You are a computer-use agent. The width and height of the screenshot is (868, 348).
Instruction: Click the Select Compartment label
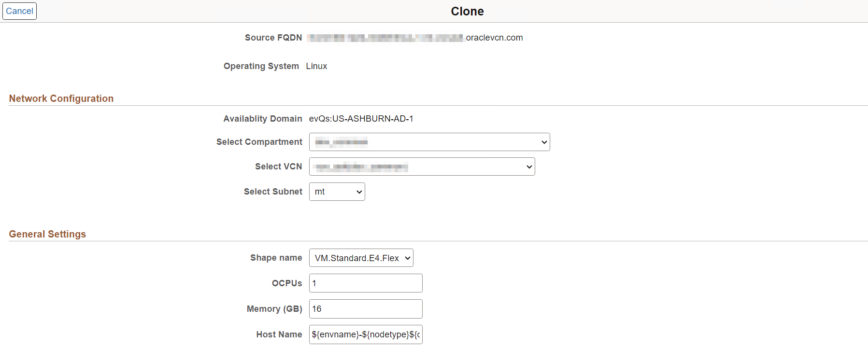259,142
